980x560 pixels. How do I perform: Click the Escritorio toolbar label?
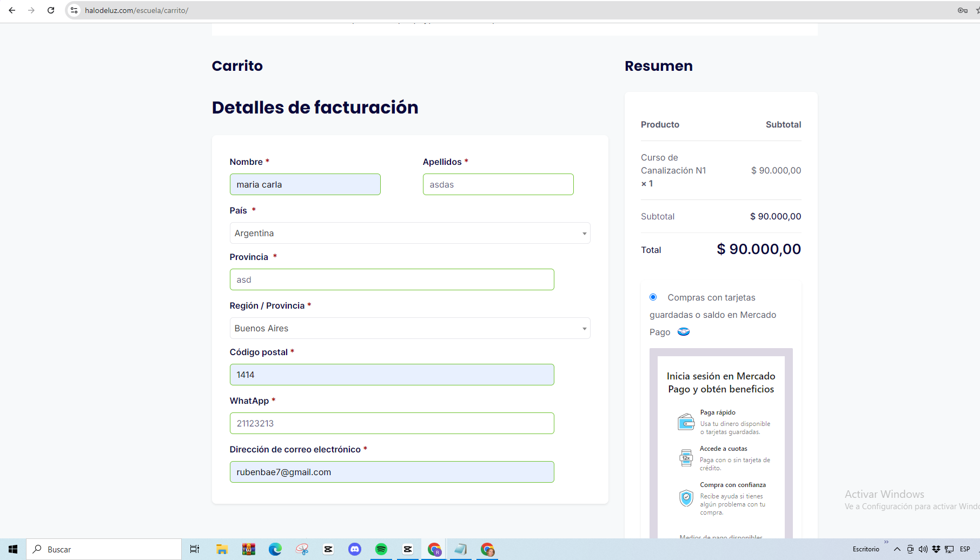tap(866, 549)
